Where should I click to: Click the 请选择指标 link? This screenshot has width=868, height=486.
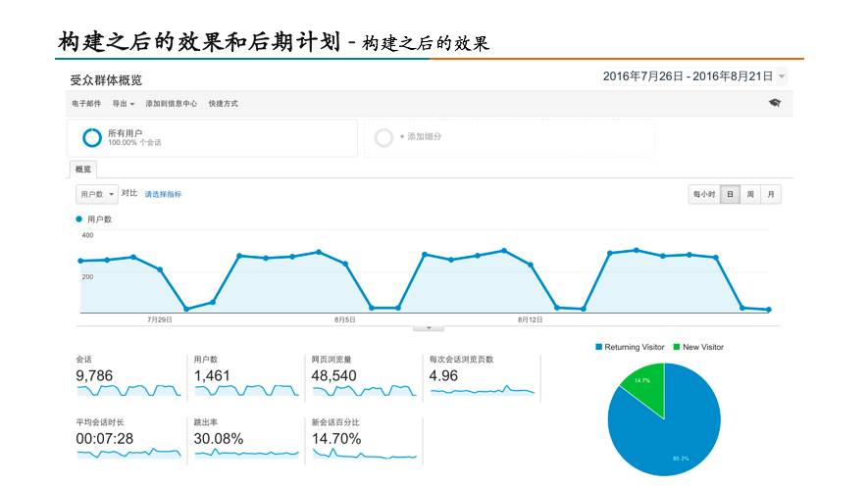point(163,194)
